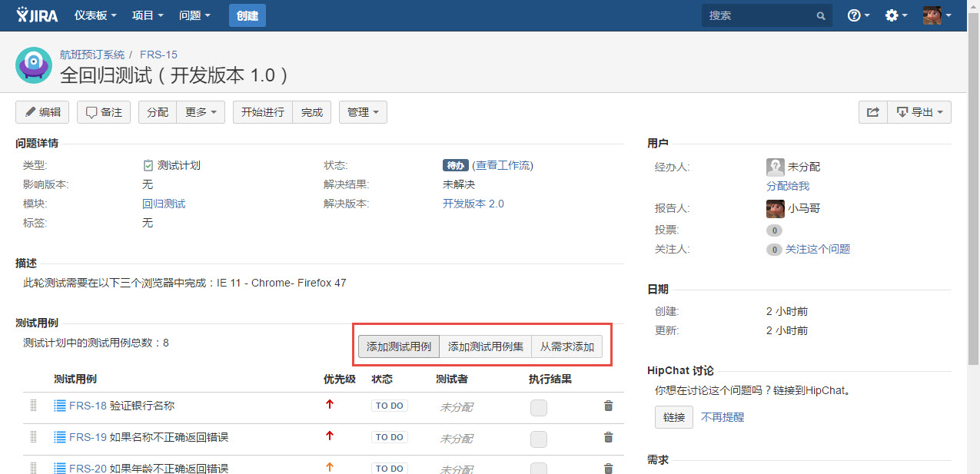Click the project avatar icon
Image resolution: width=980 pixels, height=474 pixels.
coord(34,65)
